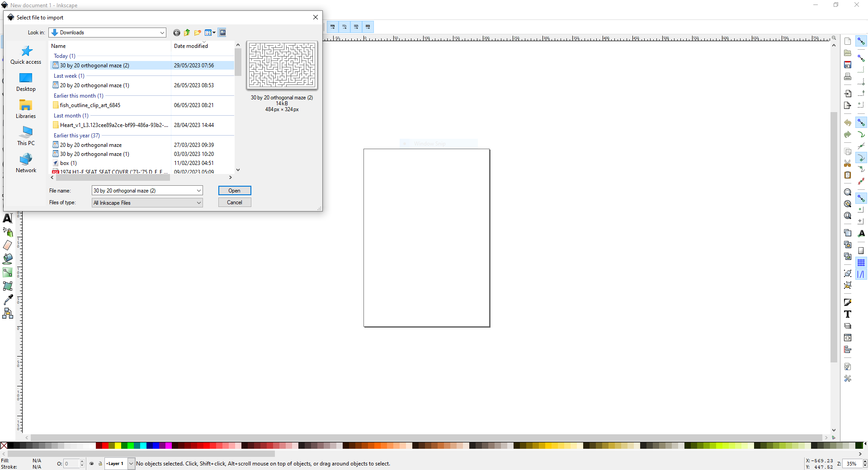868x470 pixels.
Task: Click the Open button
Action: coord(235,191)
